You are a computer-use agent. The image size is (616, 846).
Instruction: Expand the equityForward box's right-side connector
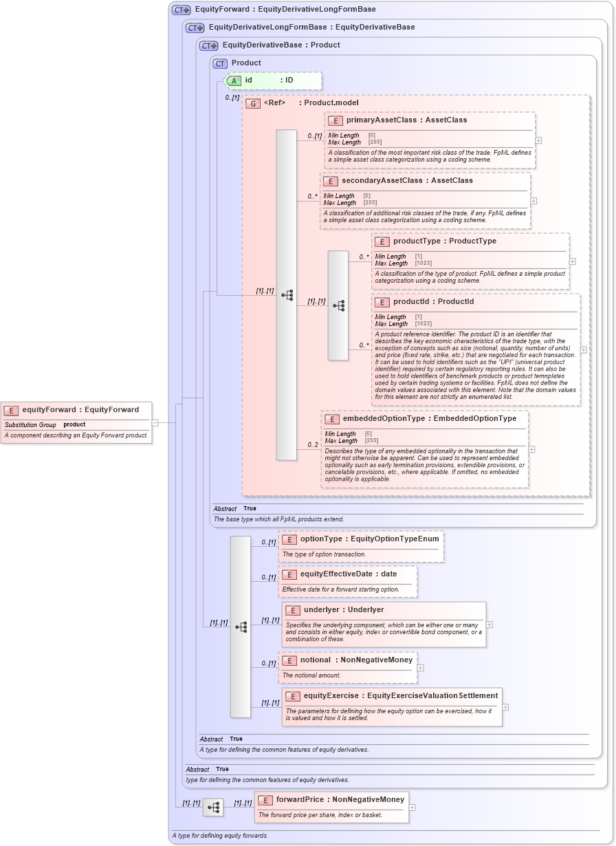click(156, 424)
